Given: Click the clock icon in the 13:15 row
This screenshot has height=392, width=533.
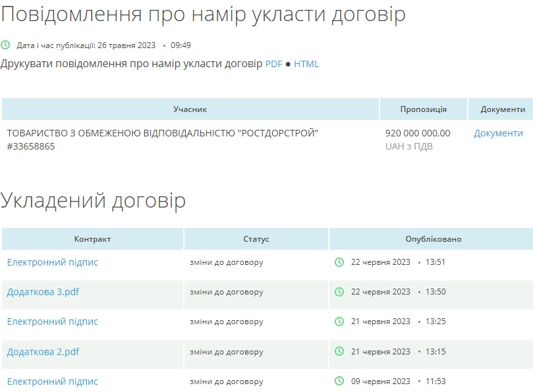Looking at the screenshot, I should click(x=339, y=351).
